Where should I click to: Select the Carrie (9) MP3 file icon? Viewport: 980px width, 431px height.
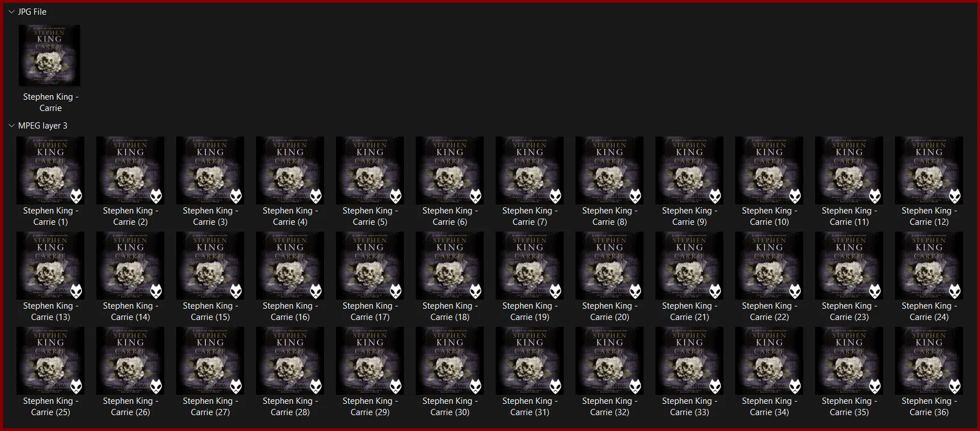[x=689, y=170]
